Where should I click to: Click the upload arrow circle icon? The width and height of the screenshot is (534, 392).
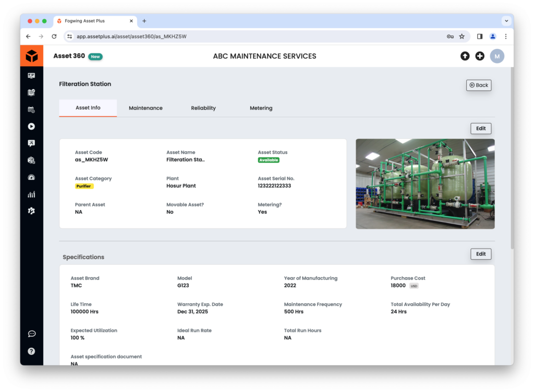point(465,56)
